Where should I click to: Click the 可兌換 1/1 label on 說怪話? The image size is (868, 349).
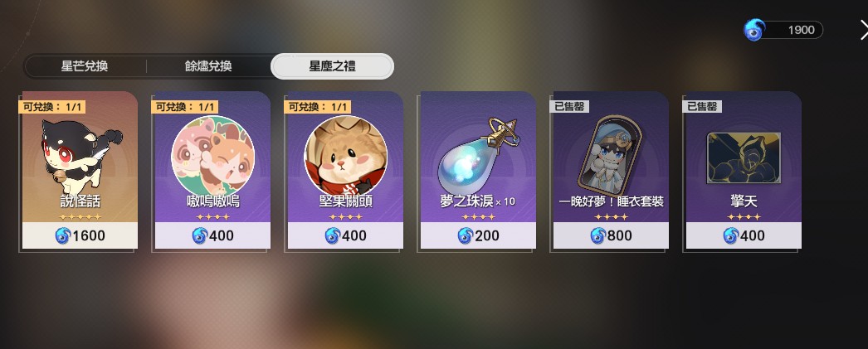tap(52, 107)
